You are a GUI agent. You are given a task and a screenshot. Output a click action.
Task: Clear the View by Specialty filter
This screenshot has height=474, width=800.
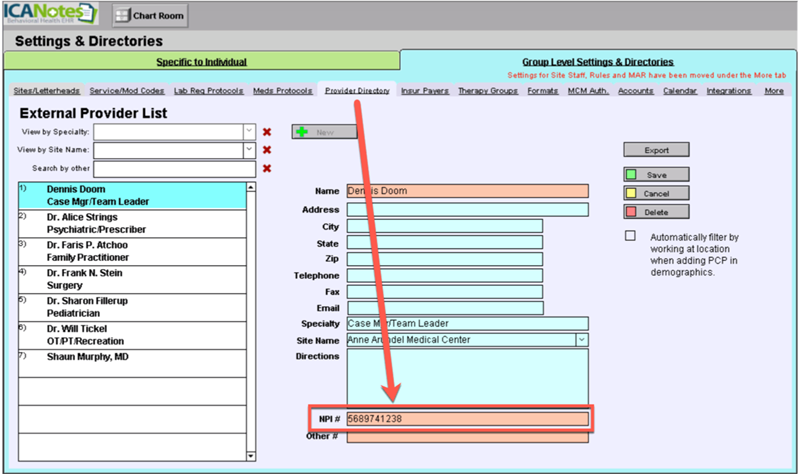point(267,132)
